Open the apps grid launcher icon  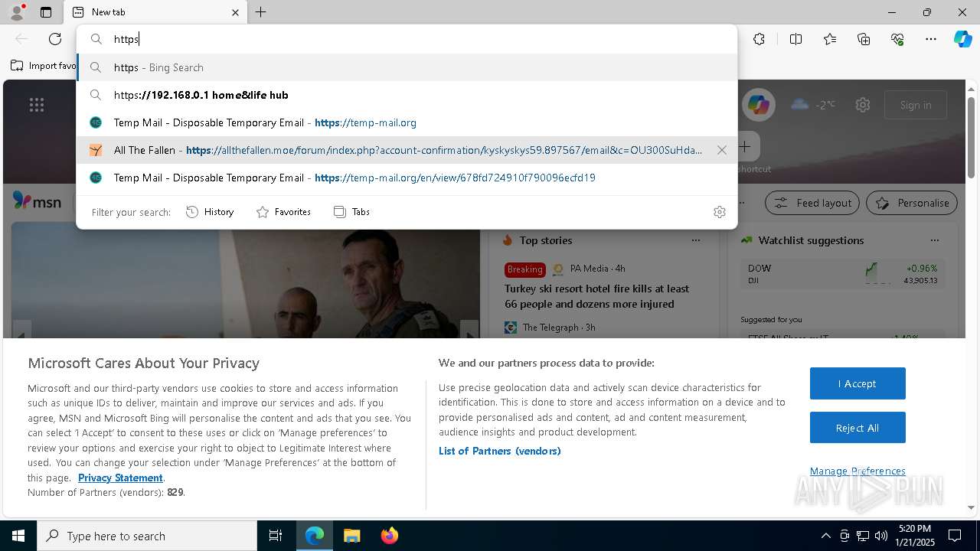[x=37, y=105]
